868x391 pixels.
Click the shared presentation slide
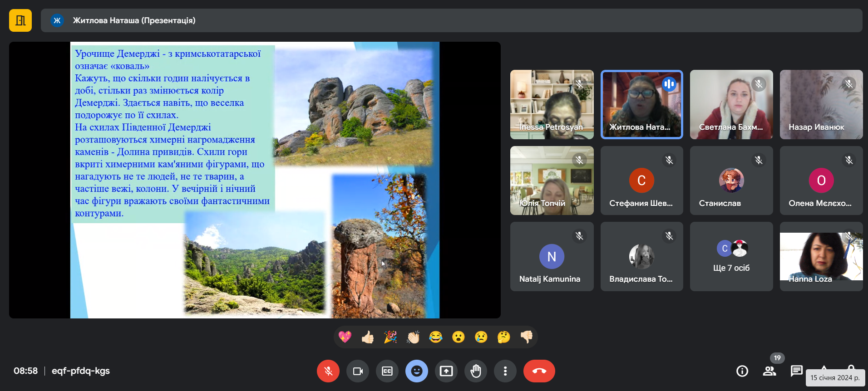click(255, 180)
